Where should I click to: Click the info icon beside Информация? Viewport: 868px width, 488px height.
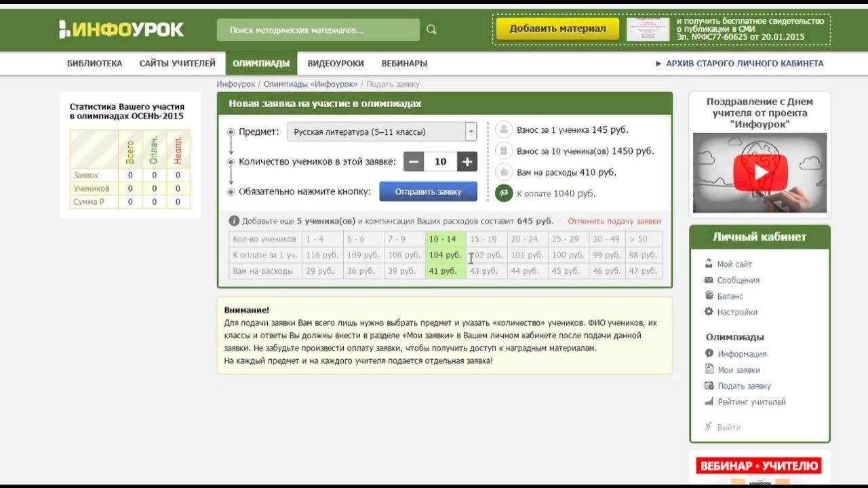[709, 353]
